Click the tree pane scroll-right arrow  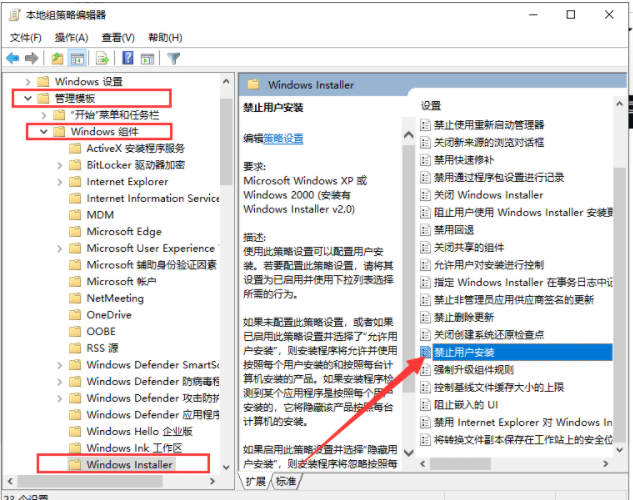click(212, 481)
